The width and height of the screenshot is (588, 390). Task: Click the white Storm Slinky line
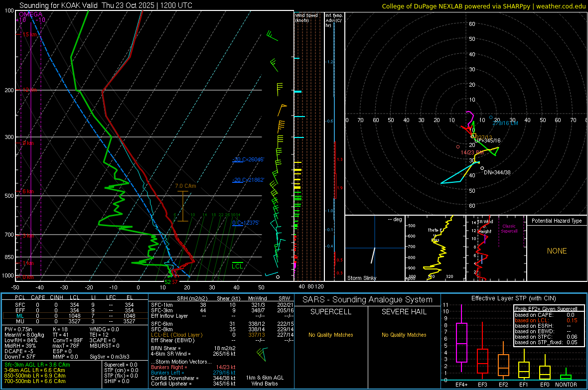click(373, 256)
